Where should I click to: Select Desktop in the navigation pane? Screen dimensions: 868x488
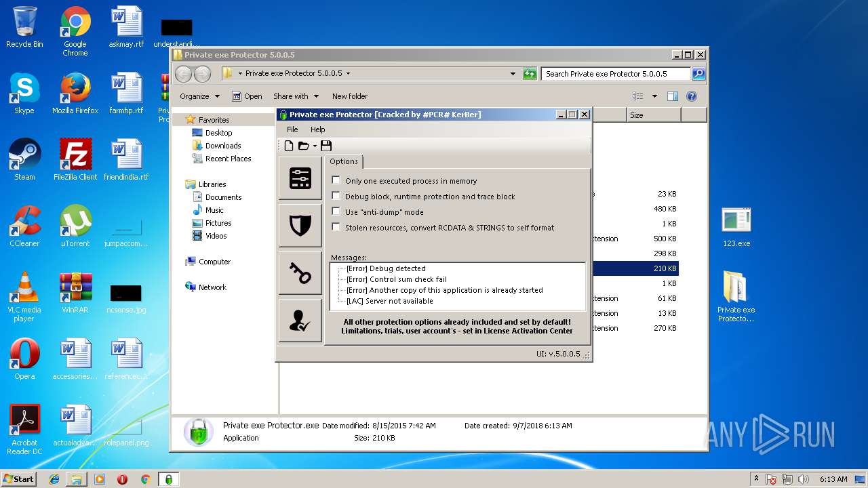pos(218,133)
